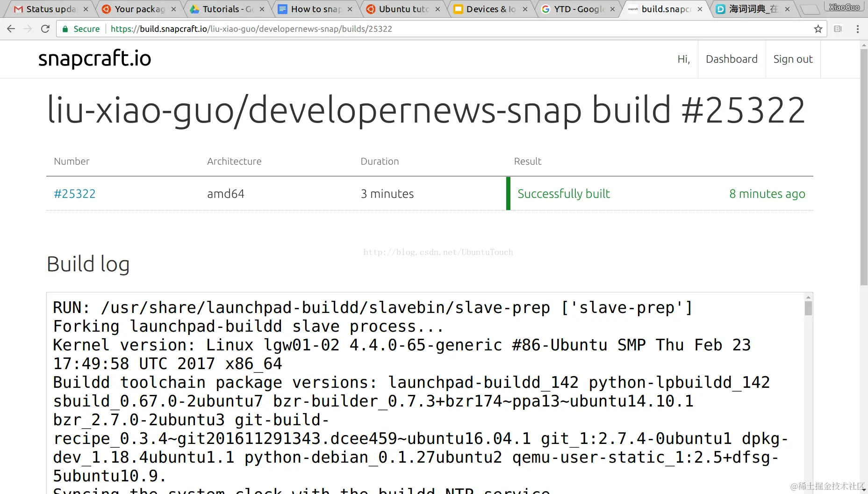Image resolution: width=868 pixels, height=494 pixels.
Task: Close the Your package tab
Action: click(x=174, y=9)
